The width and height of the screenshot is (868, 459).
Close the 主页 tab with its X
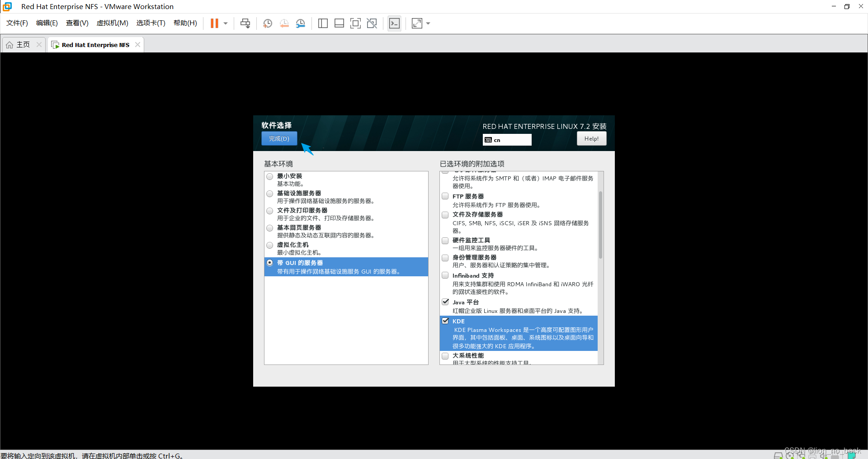[x=39, y=44]
